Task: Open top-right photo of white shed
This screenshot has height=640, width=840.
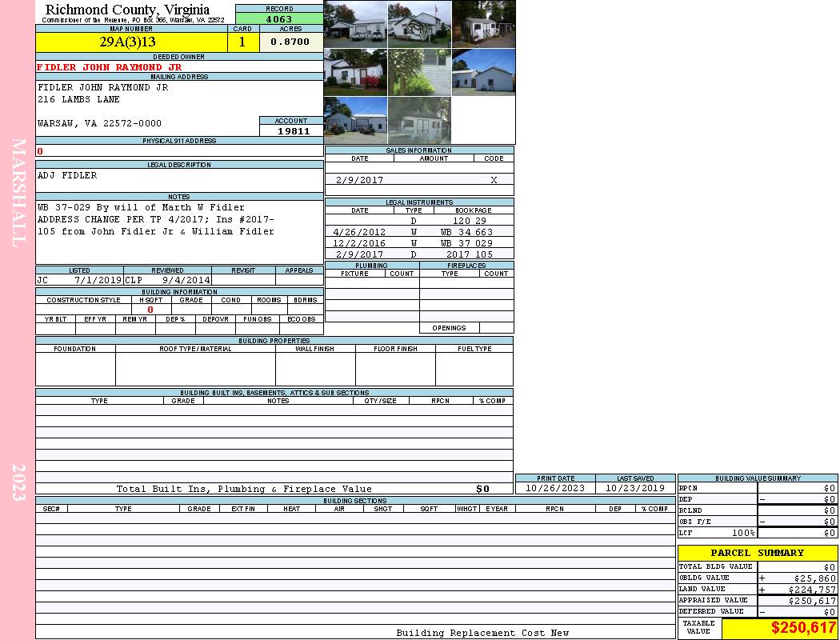Action: 483,24
